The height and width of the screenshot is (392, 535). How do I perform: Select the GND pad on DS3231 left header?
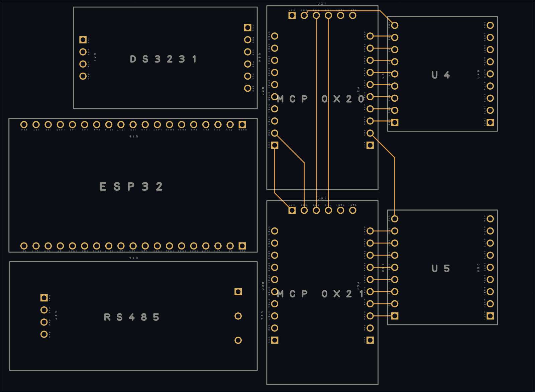click(83, 76)
